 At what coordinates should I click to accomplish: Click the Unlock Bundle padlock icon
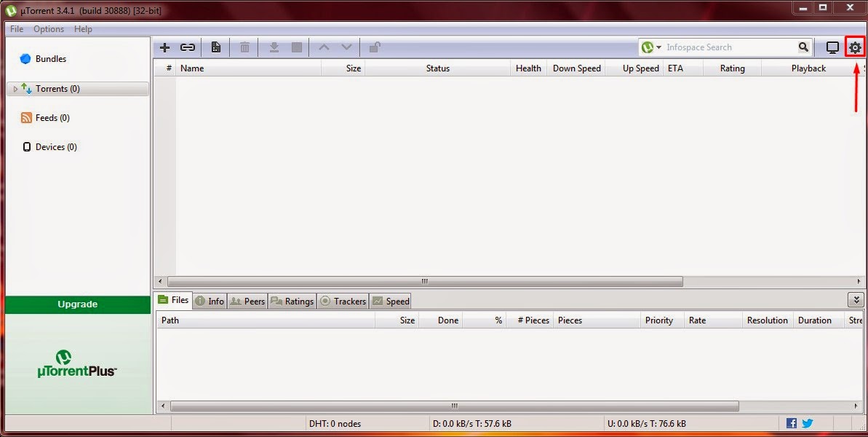point(375,47)
